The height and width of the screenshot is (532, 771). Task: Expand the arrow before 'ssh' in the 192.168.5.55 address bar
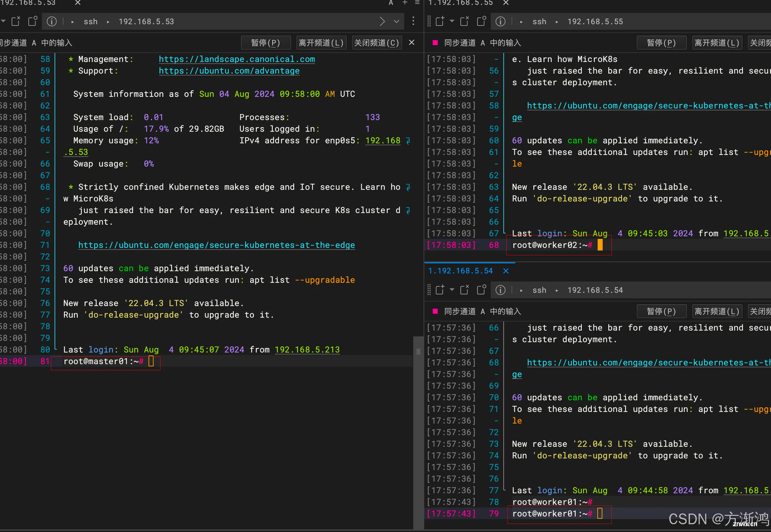coord(521,22)
